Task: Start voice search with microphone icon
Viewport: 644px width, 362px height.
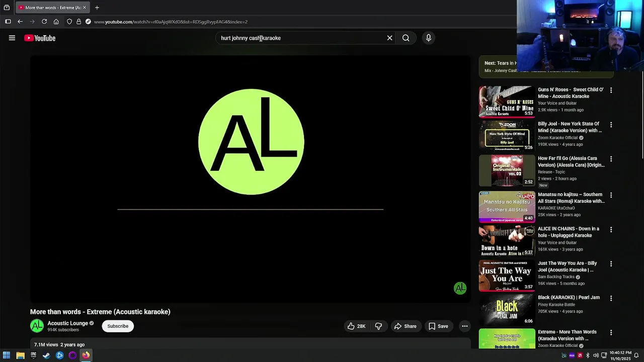Action: [x=429, y=38]
